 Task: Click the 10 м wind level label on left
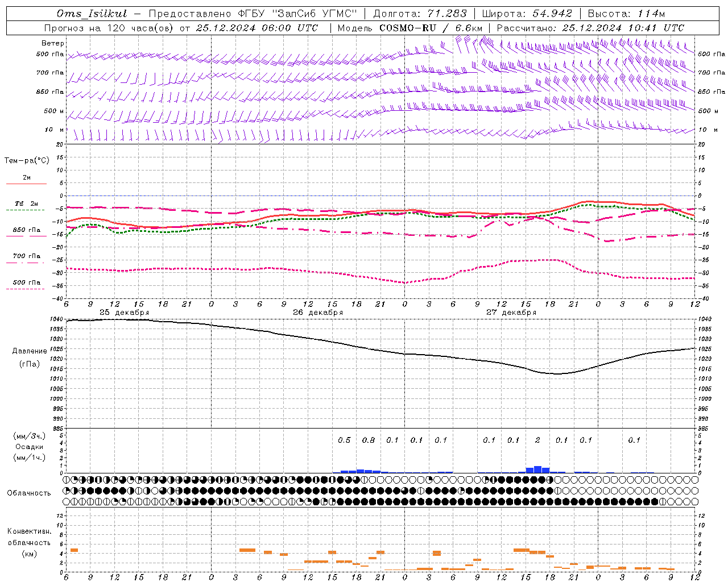(x=55, y=130)
